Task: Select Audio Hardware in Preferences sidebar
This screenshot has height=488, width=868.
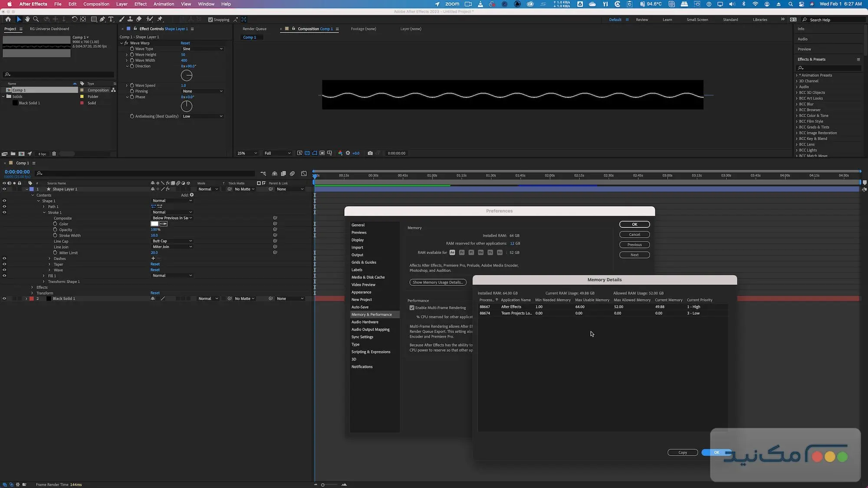Action: coord(365,322)
